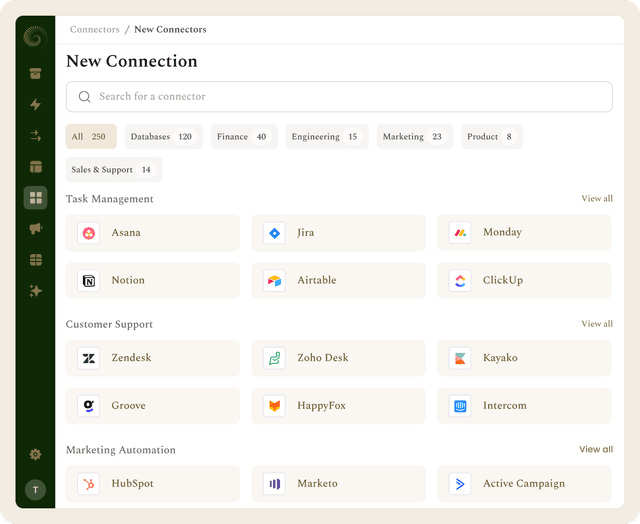Filter by Databases category
Viewport: 640px width, 524px height.
164,136
